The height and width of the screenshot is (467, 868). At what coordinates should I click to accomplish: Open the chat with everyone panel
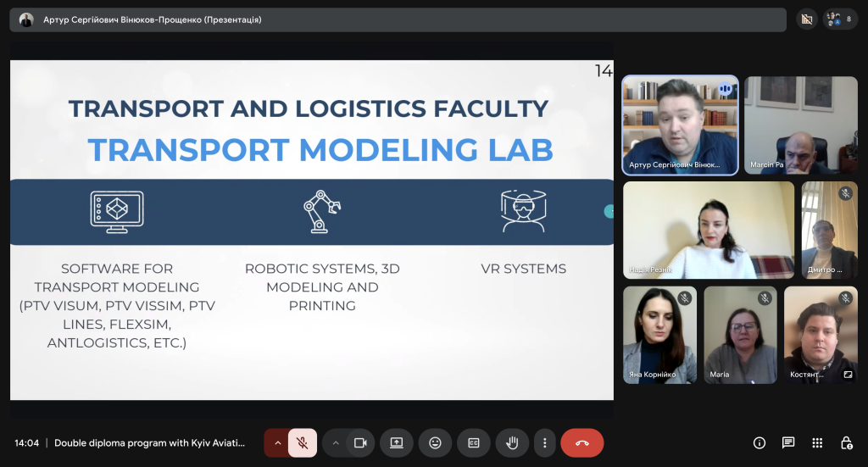pos(788,442)
